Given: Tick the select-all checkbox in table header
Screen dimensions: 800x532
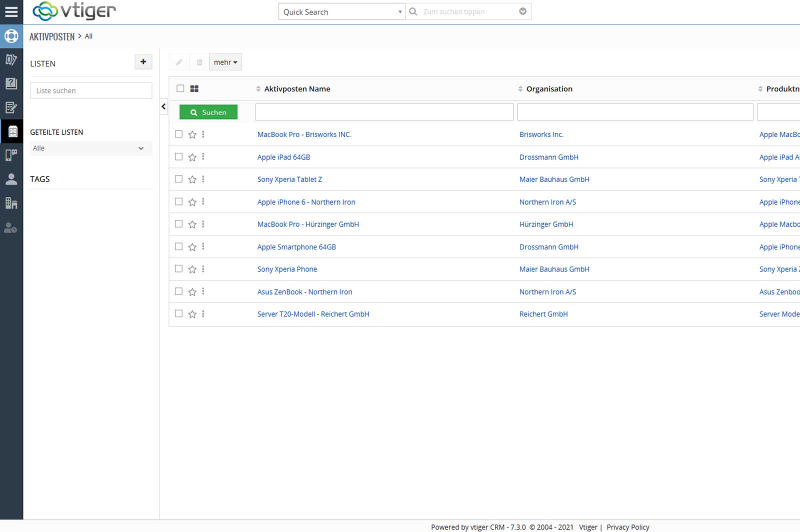Looking at the screenshot, I should point(180,88).
